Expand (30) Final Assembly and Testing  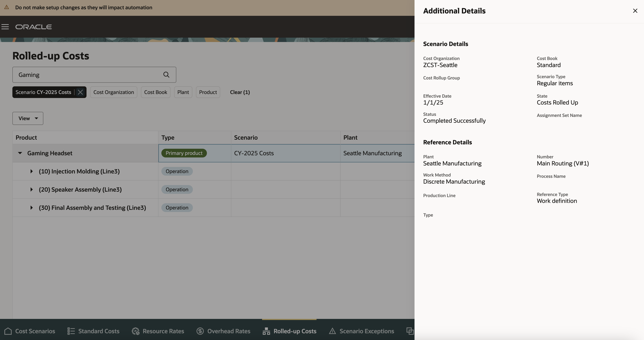click(32, 208)
